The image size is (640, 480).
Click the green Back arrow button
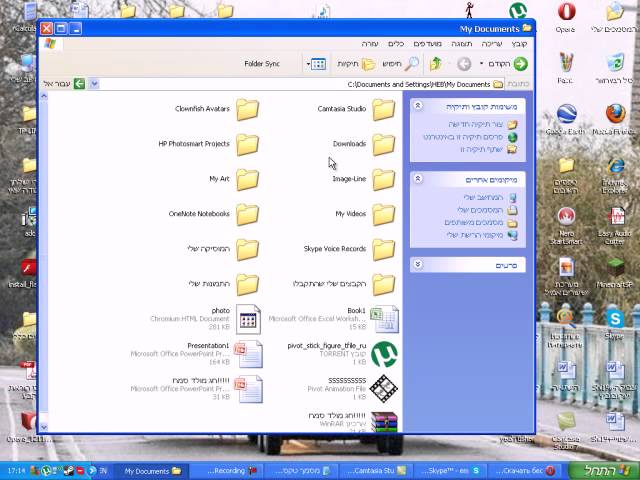click(x=520, y=64)
